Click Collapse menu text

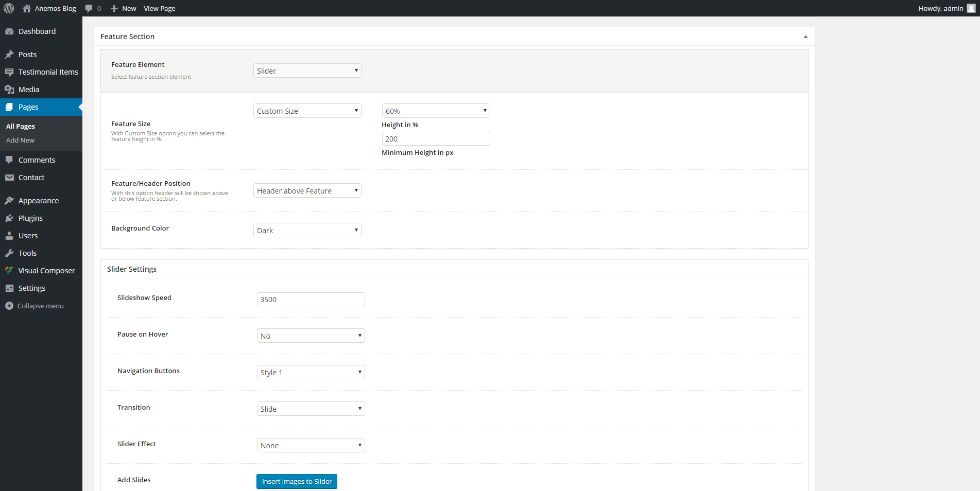tap(41, 306)
